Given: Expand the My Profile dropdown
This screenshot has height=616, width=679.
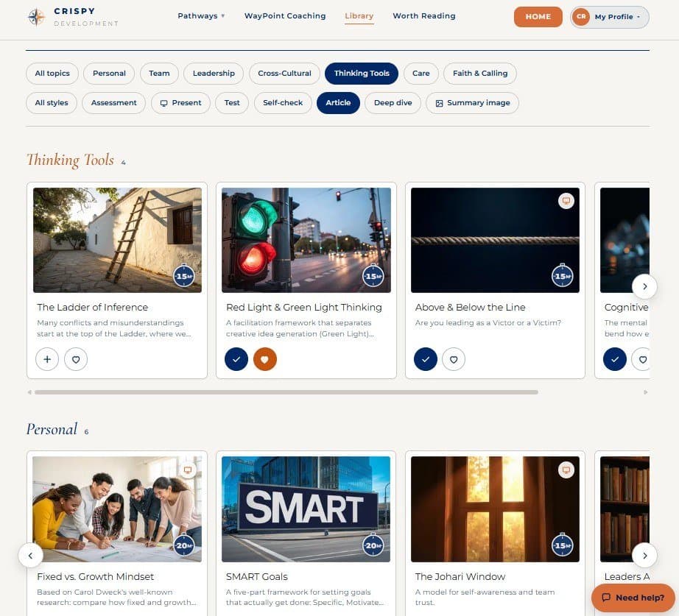Looking at the screenshot, I should tap(610, 17).
